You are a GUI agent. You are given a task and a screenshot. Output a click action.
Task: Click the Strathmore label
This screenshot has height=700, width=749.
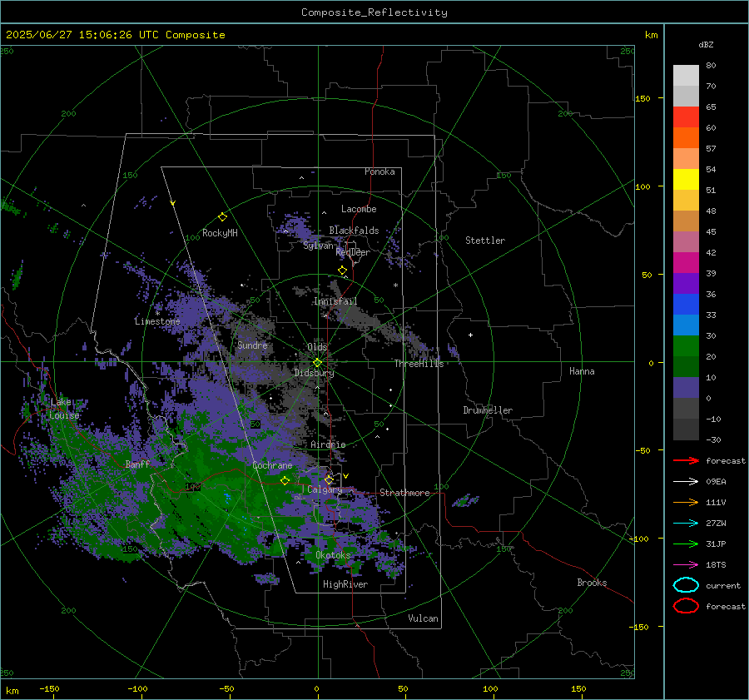click(404, 493)
